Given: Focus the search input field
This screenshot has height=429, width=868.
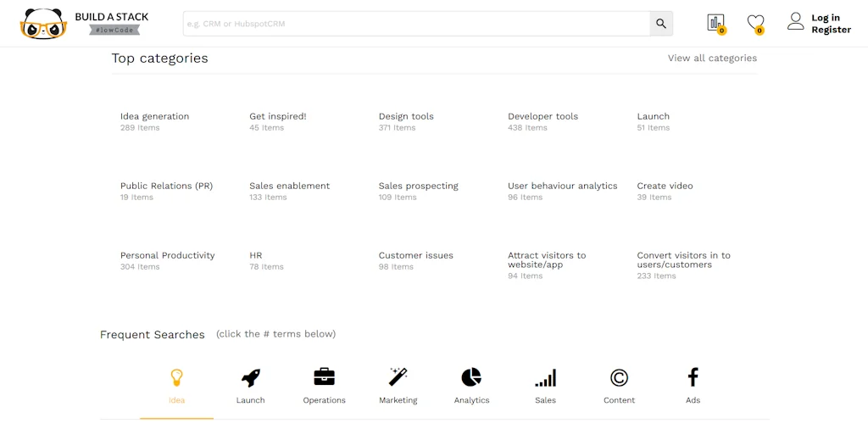Looking at the screenshot, I should click(416, 24).
